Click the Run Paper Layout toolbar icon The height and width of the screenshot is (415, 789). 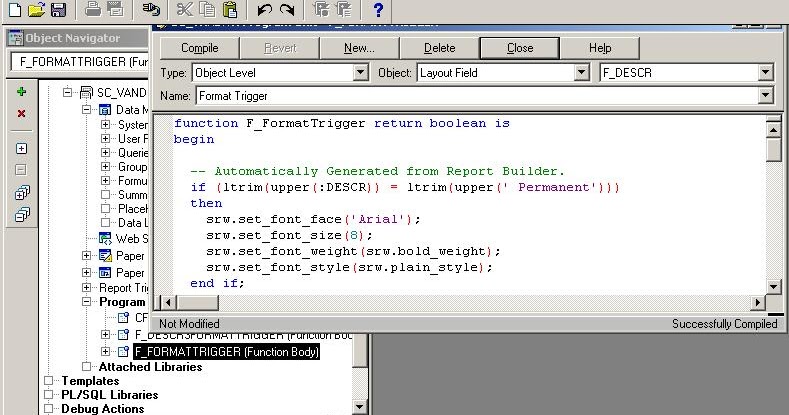[x=321, y=10]
